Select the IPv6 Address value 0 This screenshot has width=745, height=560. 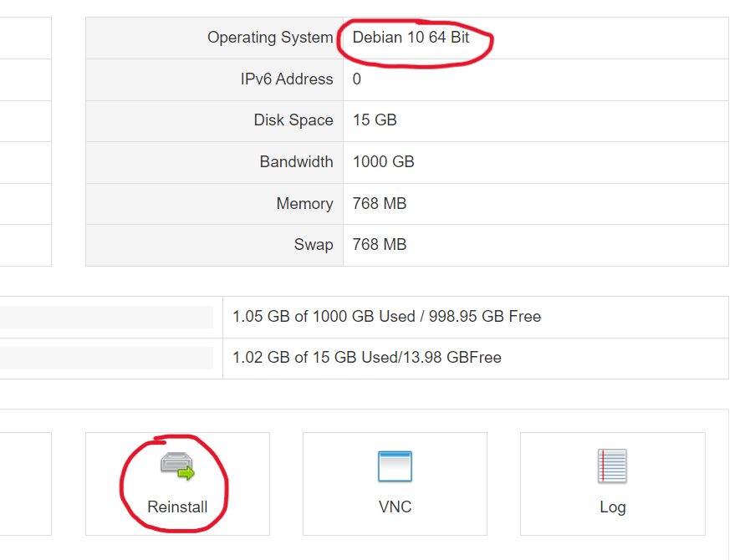click(x=357, y=79)
